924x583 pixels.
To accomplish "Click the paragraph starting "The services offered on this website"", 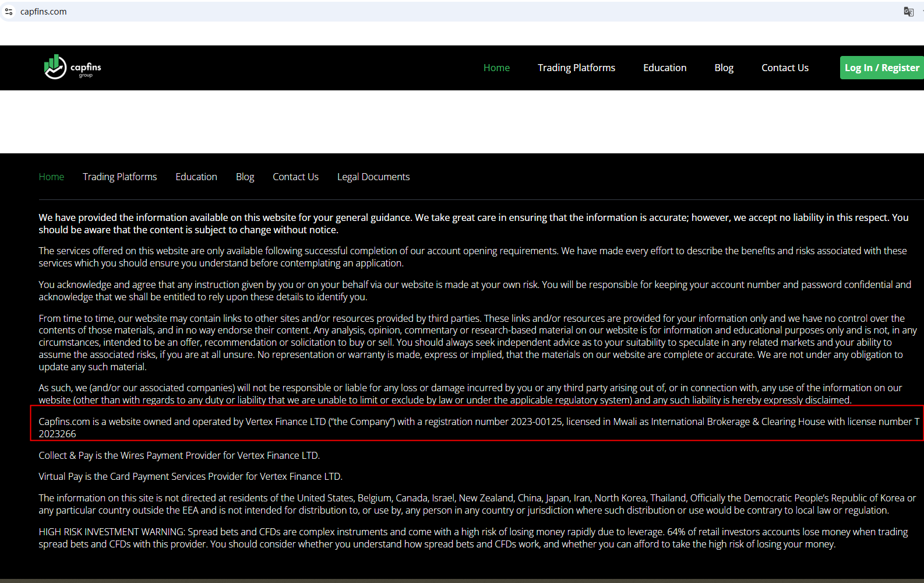I will [473, 257].
